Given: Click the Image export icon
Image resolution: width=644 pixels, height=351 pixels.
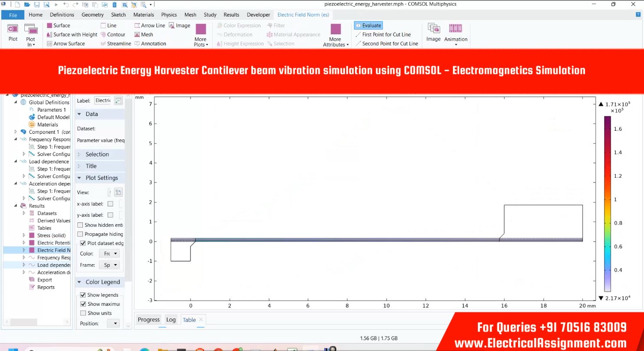Looking at the screenshot, I should click(x=433, y=33).
